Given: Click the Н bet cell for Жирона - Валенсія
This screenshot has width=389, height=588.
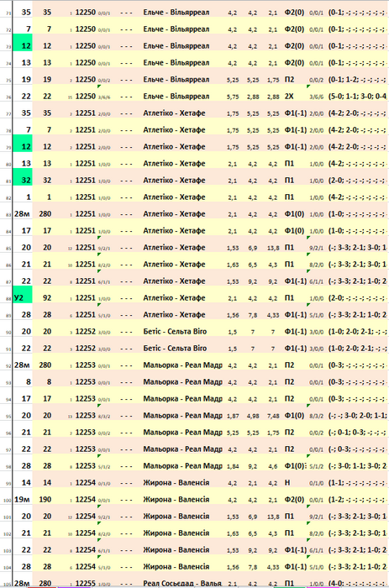Looking at the screenshot, I should 287,483.
